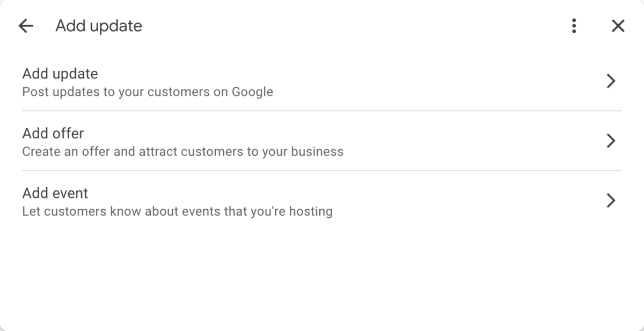
Task: Select the Add update list option title
Action: [60, 73]
